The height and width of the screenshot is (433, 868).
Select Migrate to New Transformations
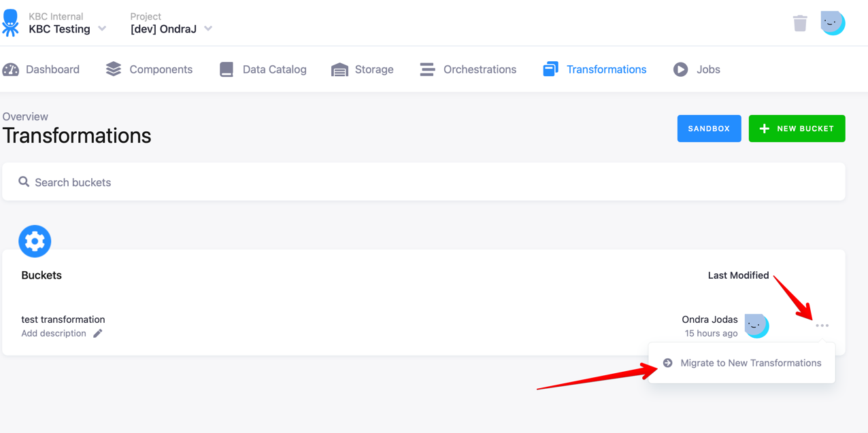[x=741, y=363]
